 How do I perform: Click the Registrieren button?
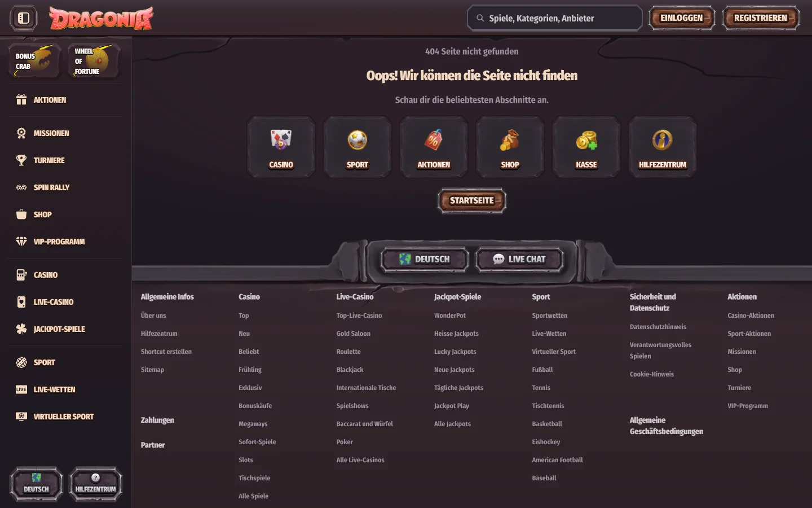[x=761, y=18]
